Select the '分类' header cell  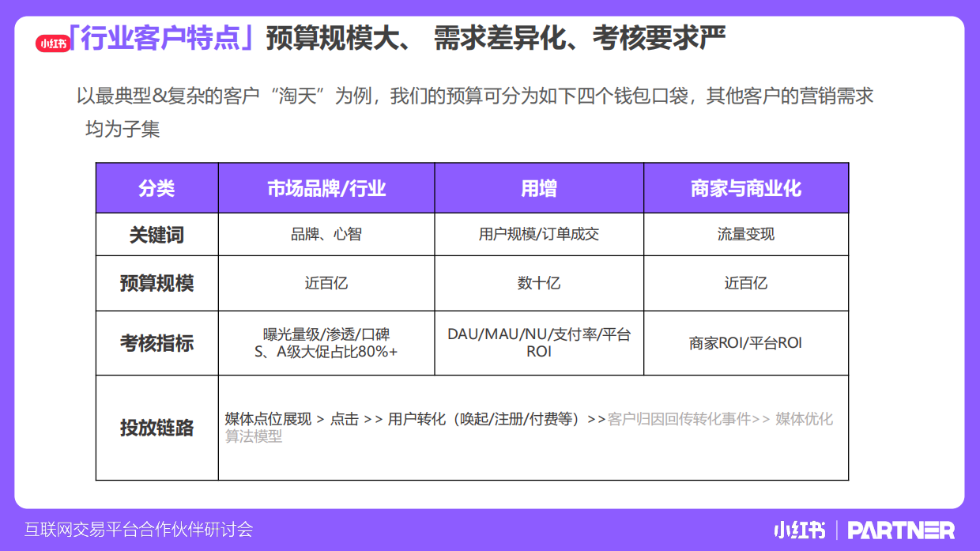point(157,188)
